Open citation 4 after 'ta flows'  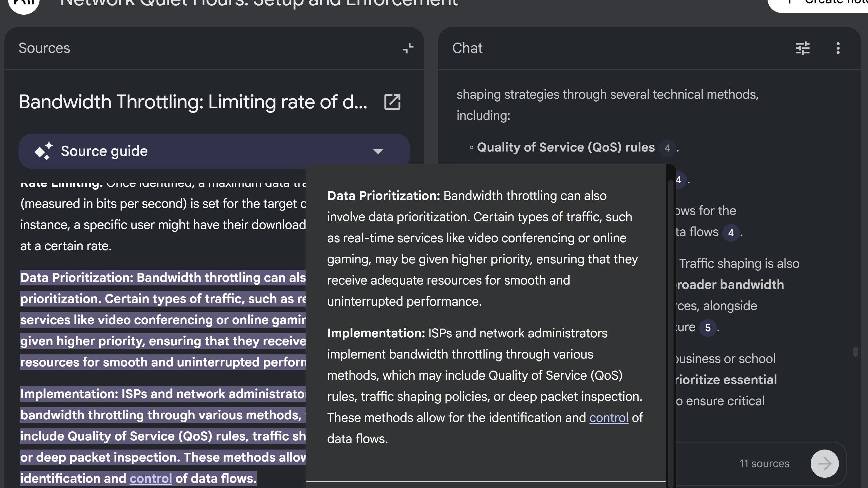tap(731, 232)
